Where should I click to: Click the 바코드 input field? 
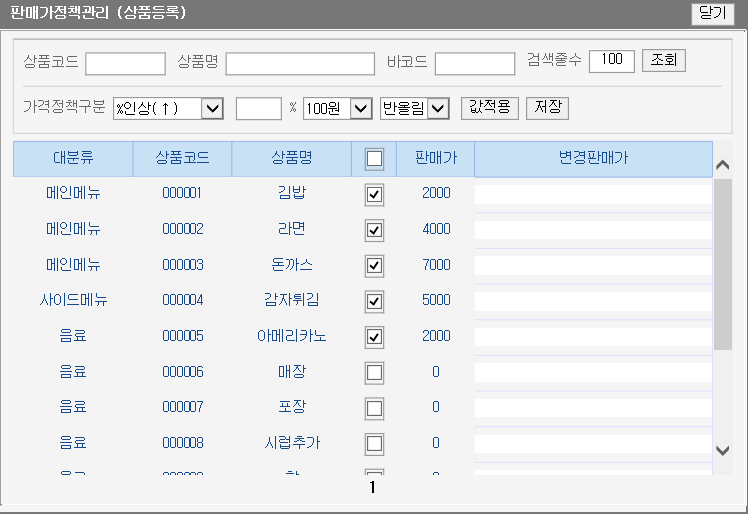(x=474, y=63)
